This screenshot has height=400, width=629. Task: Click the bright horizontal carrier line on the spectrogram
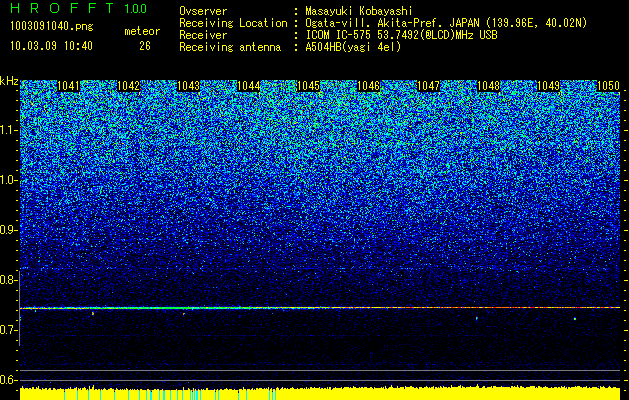click(x=320, y=308)
